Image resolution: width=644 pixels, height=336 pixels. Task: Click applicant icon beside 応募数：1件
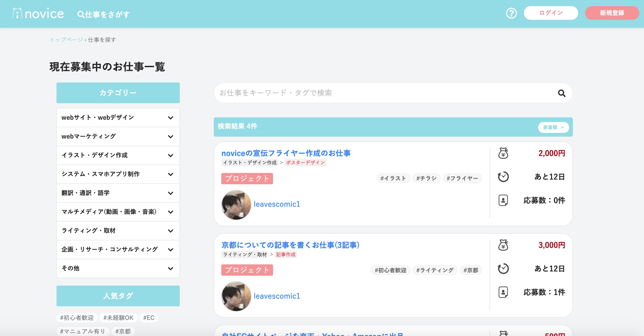[x=503, y=292]
